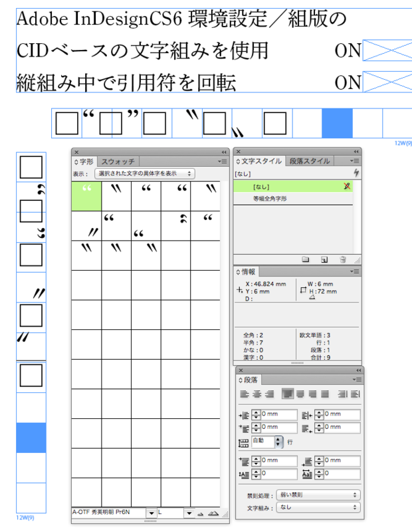Viewport: 412px width, 532px height.
Task: Switch to 文字スタイル tab
Action: (259, 161)
